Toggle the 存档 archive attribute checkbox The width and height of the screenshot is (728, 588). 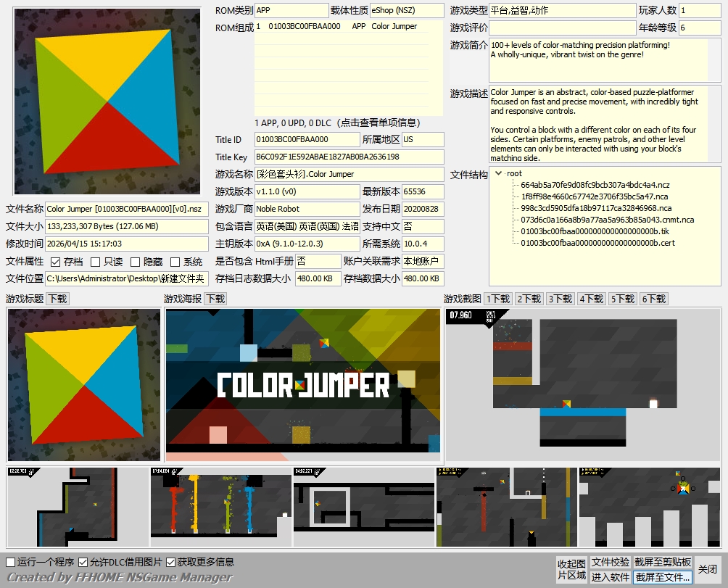56,262
